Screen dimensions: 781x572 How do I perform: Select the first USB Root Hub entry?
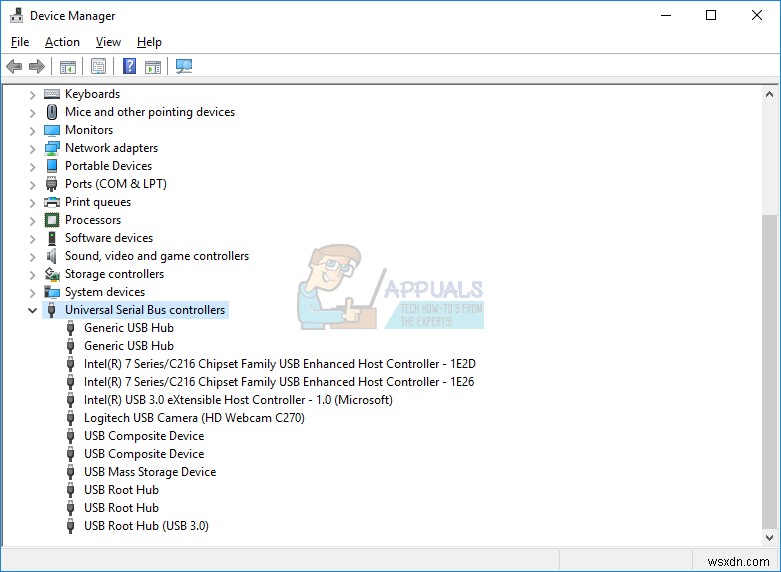click(x=121, y=489)
